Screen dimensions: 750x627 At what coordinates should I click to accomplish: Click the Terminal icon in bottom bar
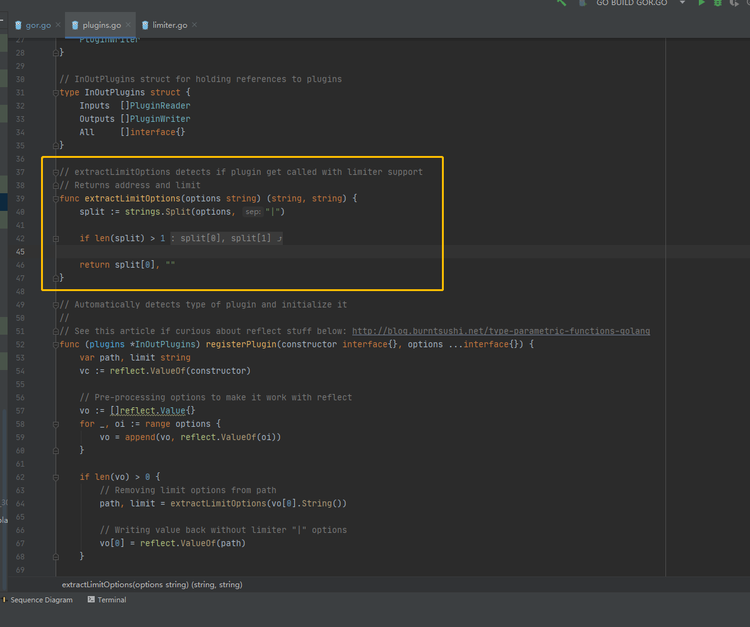click(x=91, y=600)
